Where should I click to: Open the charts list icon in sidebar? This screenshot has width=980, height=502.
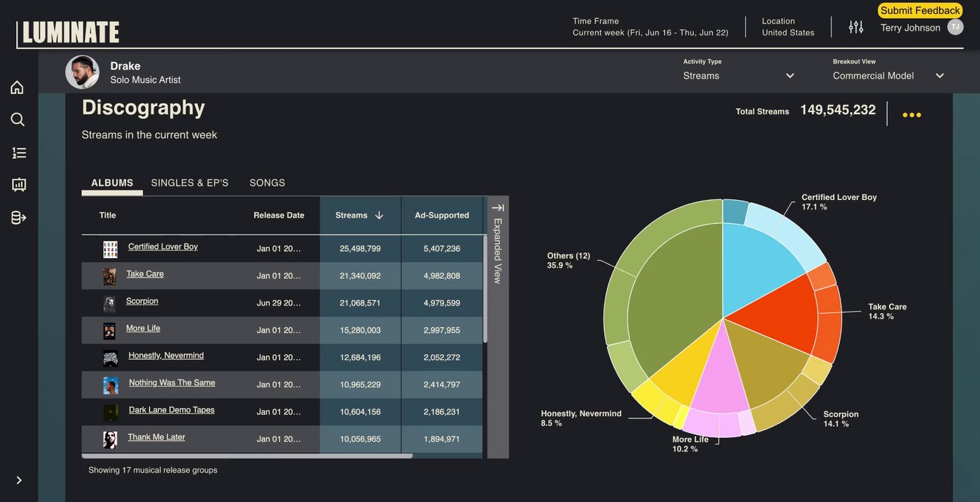point(19,152)
